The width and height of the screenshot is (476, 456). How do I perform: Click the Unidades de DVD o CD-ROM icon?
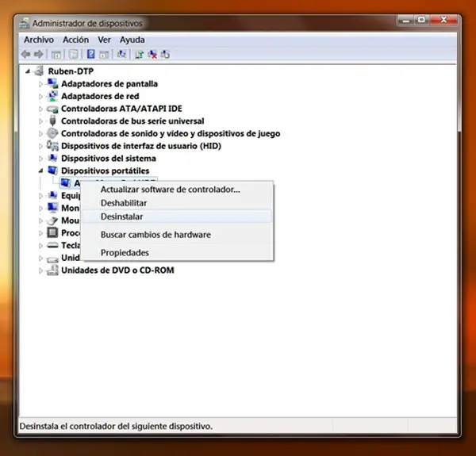coord(52,270)
